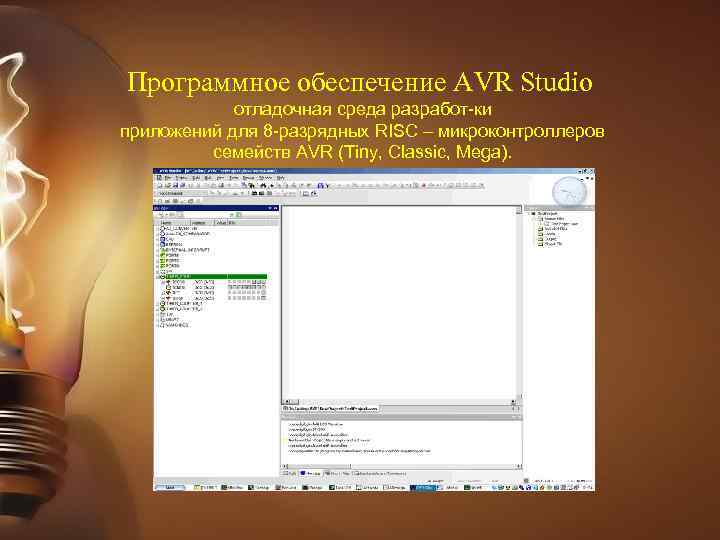The height and width of the screenshot is (540, 720).
Task: Click the binoculars Find toolbar icon
Action: pos(264,186)
